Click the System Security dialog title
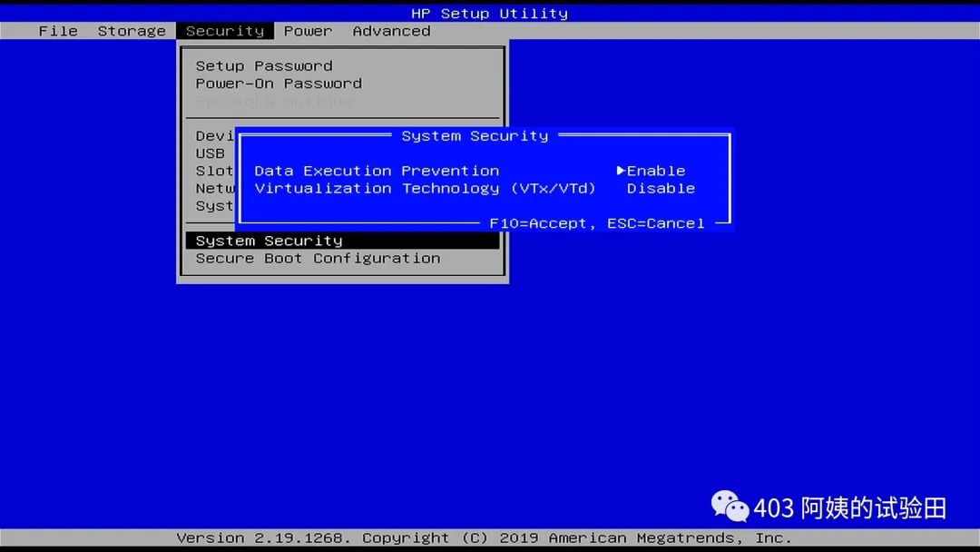The width and height of the screenshot is (980, 552). tap(475, 135)
